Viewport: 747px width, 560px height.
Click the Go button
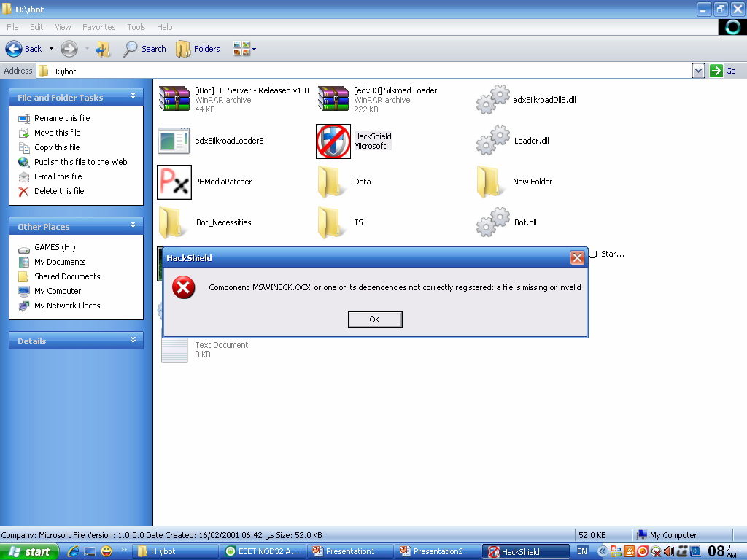click(x=723, y=71)
